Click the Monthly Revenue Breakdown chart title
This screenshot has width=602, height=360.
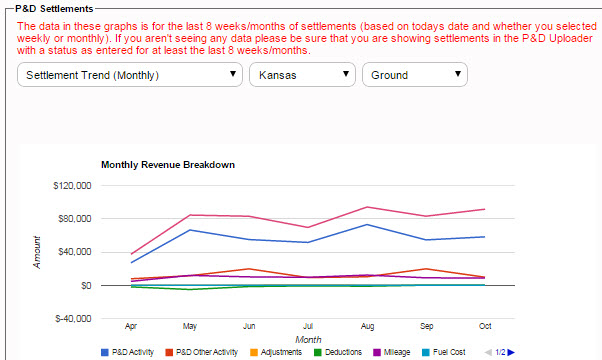(x=168, y=165)
